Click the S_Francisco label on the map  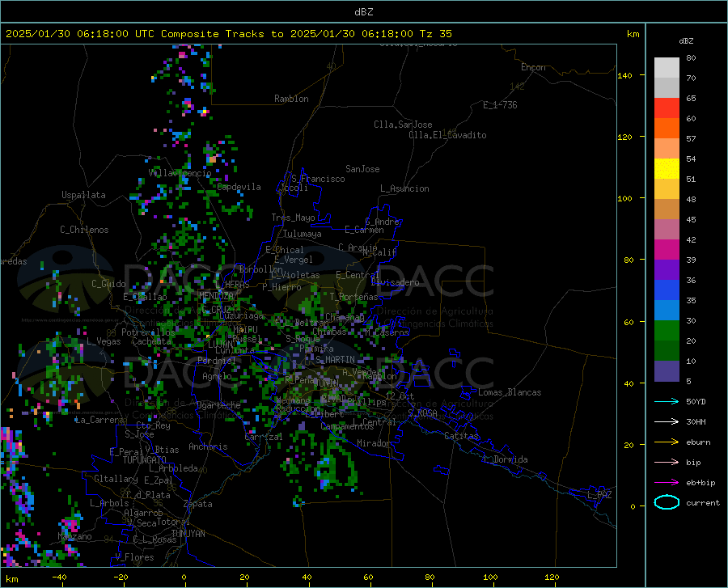(318, 179)
